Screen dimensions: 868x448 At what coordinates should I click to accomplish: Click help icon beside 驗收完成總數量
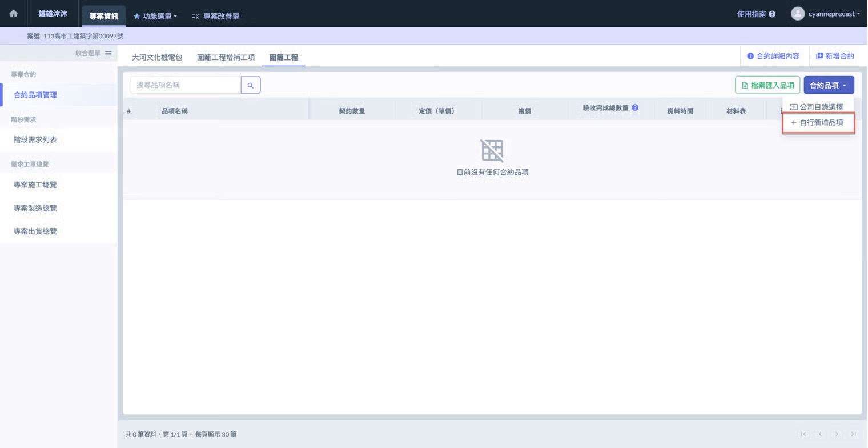[635, 107]
